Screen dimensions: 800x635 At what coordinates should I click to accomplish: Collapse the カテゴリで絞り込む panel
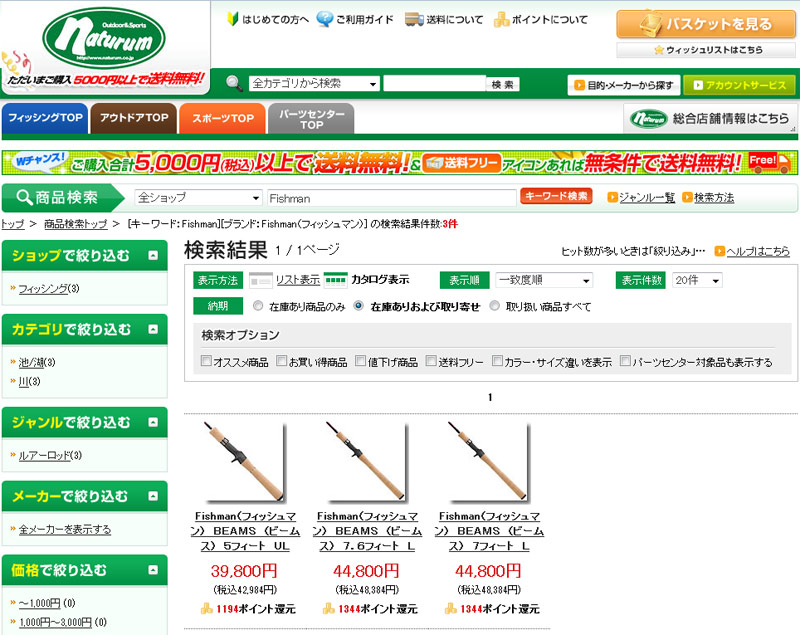click(153, 329)
